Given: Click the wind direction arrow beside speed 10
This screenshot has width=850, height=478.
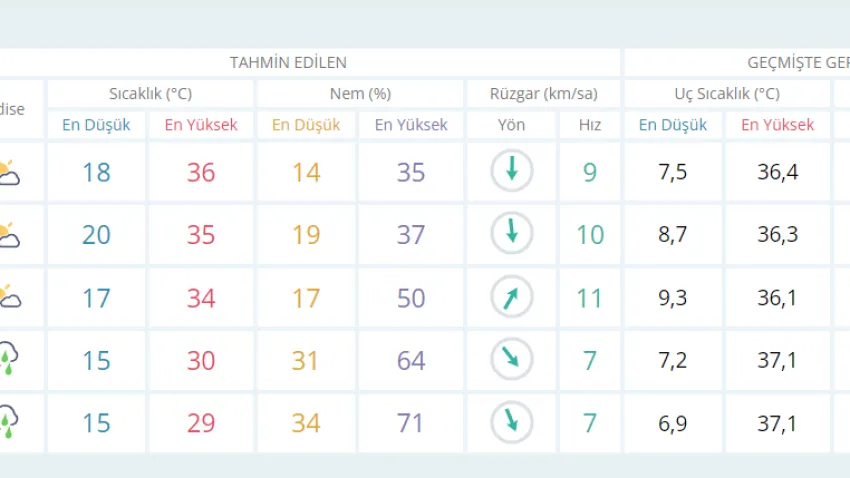Looking at the screenshot, I should click(x=511, y=234).
